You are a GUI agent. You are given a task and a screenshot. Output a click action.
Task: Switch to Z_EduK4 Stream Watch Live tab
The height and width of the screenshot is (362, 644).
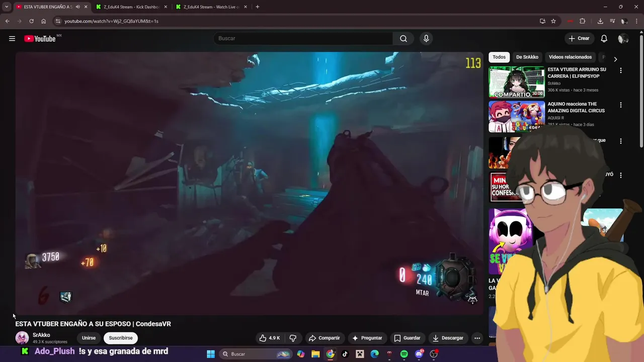(211, 7)
